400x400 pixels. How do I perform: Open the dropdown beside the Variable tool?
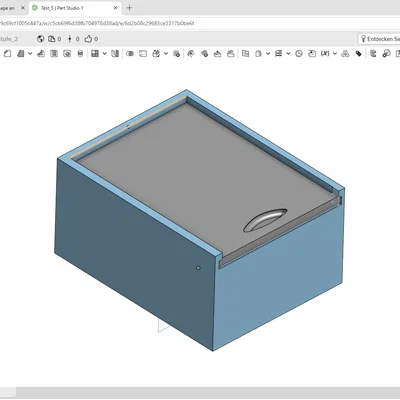(x=335, y=53)
